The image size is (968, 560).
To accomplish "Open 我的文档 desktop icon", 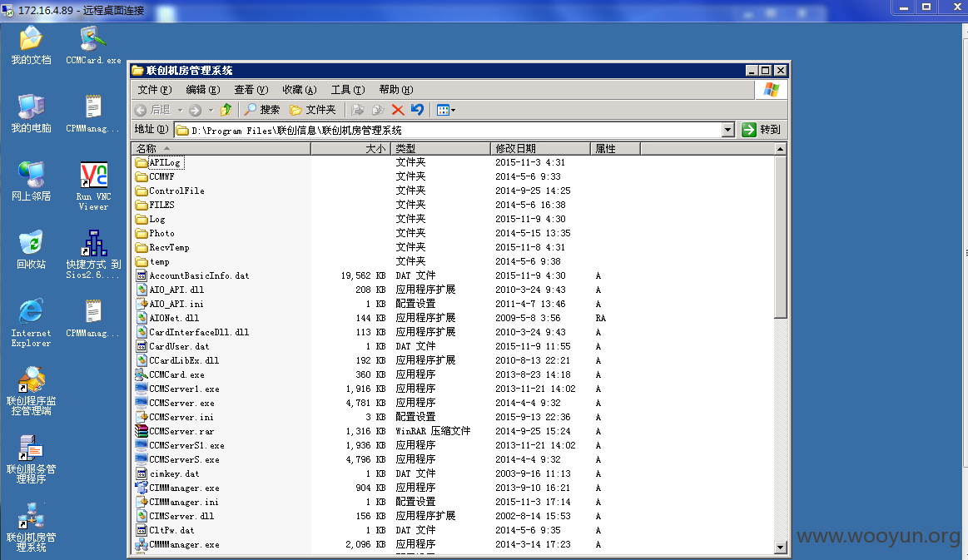I will [x=31, y=45].
